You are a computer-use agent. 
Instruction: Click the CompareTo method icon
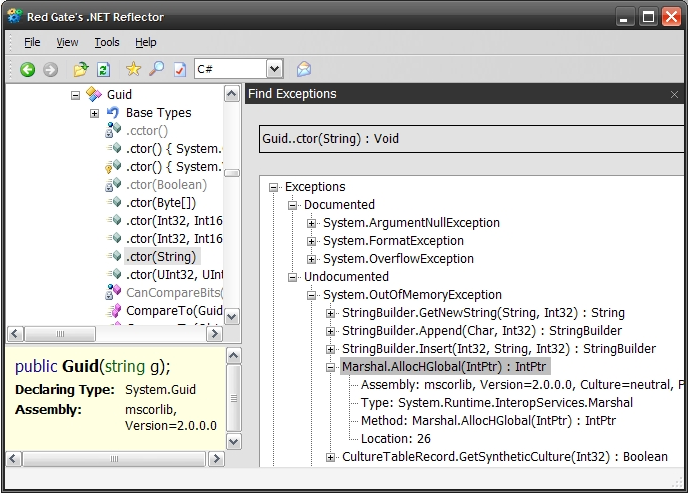point(114,311)
